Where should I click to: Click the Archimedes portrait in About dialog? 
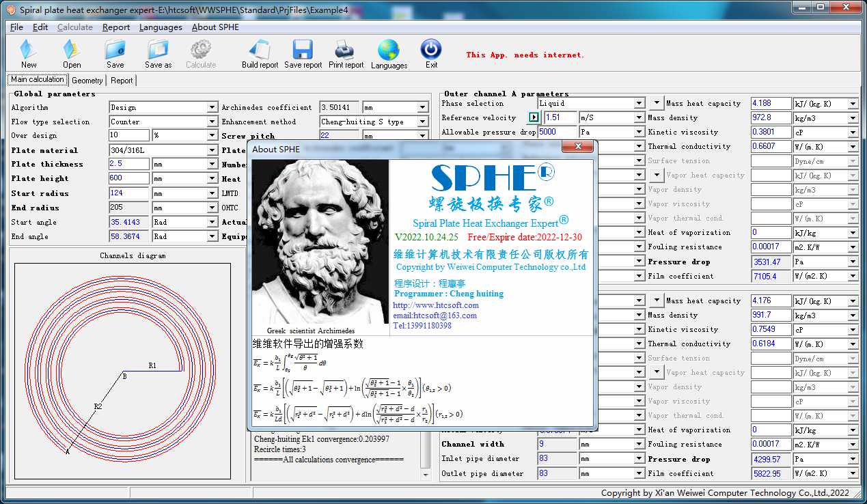pyautogui.click(x=320, y=242)
